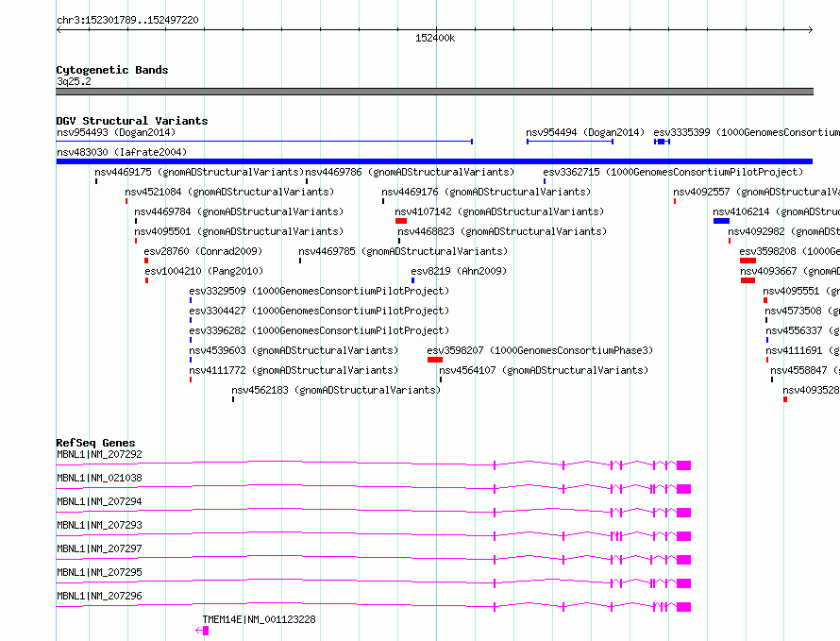
Task: Open variant nsv4095551 label
Action: 801,291
